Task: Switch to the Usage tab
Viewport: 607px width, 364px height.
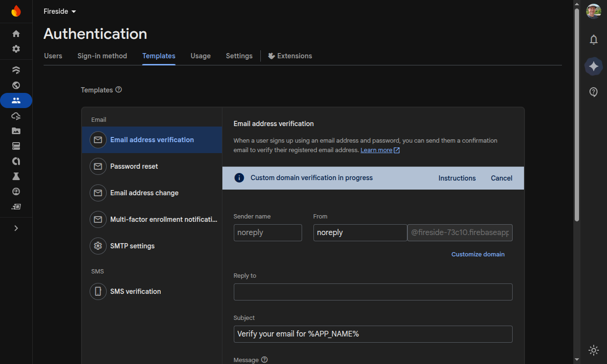Action: 200,56
